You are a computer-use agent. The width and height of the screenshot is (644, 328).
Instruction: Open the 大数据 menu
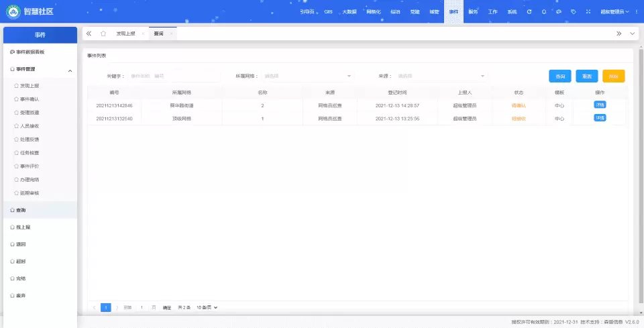(x=350, y=12)
